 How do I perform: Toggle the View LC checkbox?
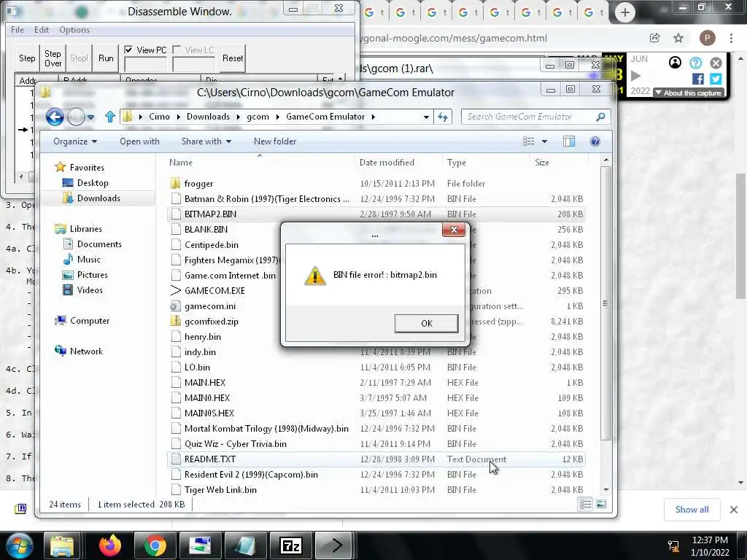177,50
